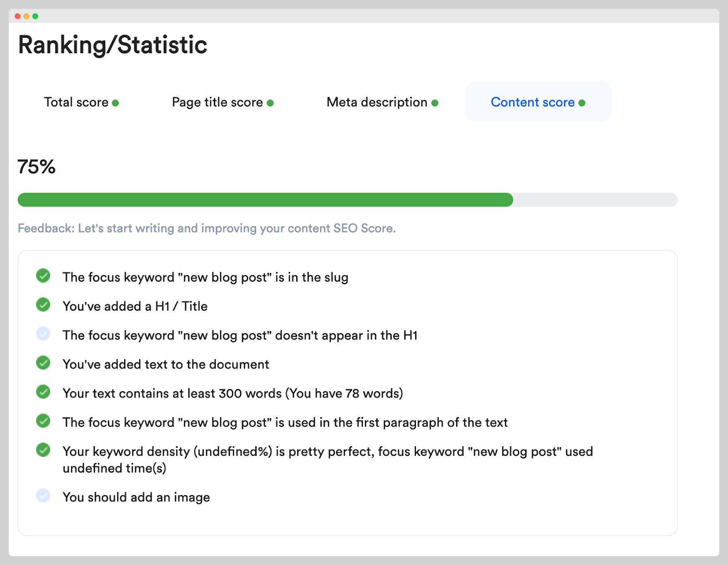Click the red close window button

[x=18, y=16]
